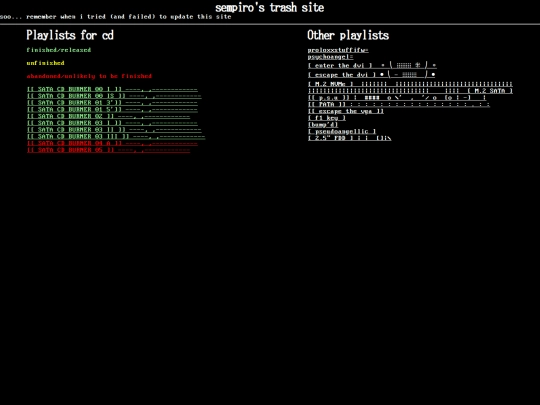Open the psychoangel= playlist link
Viewport: 540px width, 405px height.
tap(330, 57)
